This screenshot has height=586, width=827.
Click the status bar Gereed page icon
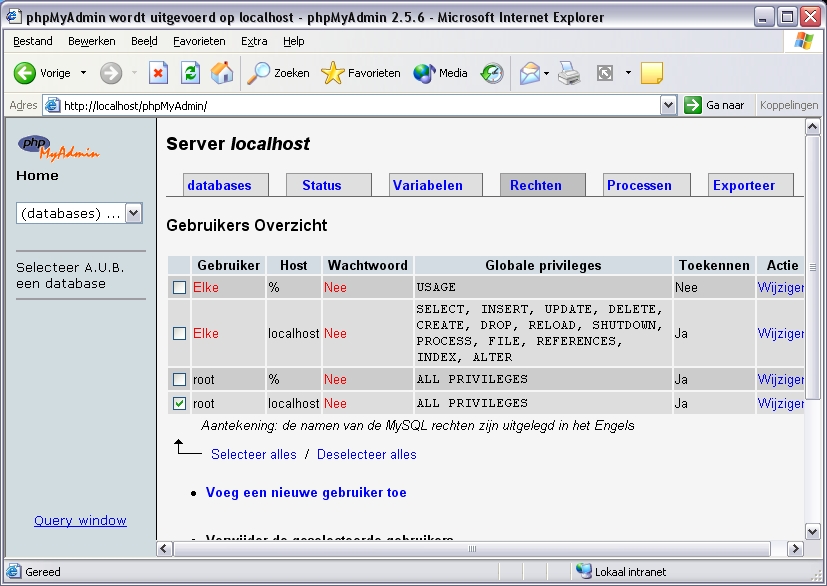[x=14, y=571]
